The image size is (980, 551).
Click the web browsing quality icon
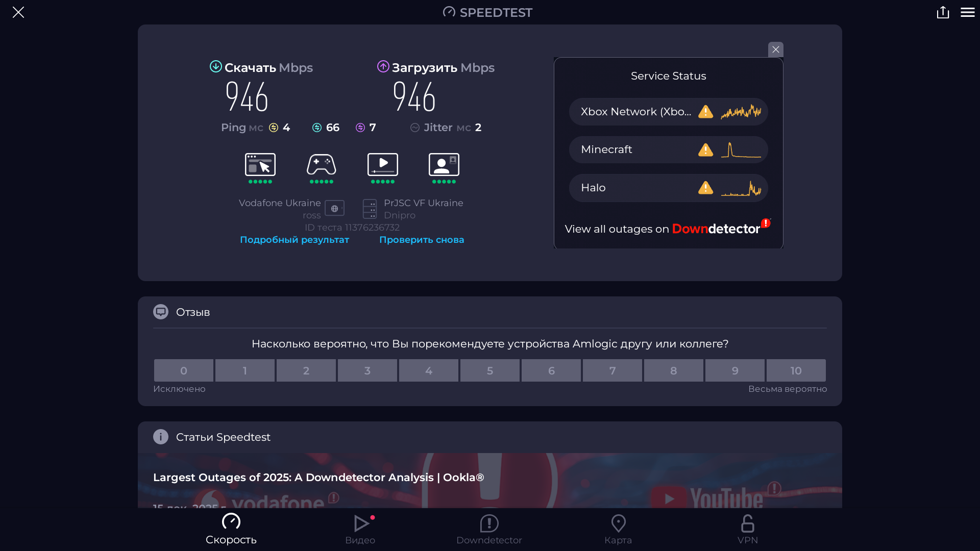tap(260, 165)
